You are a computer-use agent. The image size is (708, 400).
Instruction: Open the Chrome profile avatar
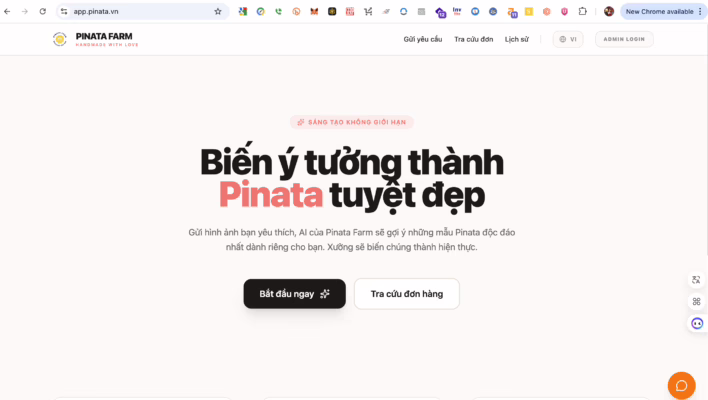(x=609, y=11)
